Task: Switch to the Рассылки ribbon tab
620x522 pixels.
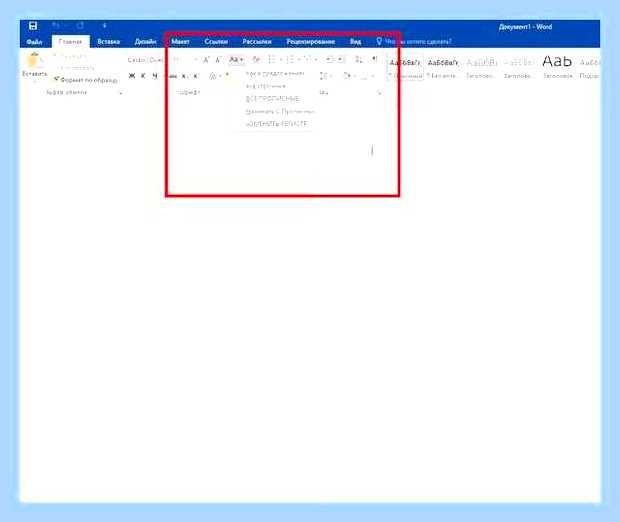Action: pos(257,42)
